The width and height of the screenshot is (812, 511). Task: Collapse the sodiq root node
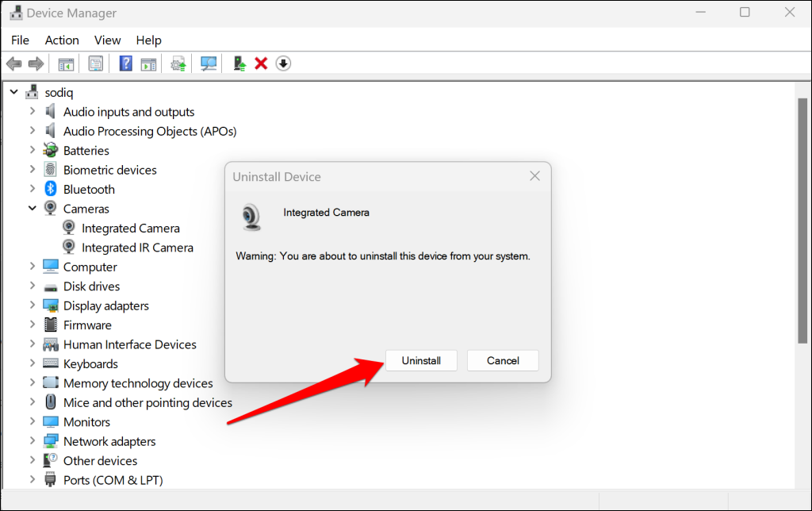[14, 92]
